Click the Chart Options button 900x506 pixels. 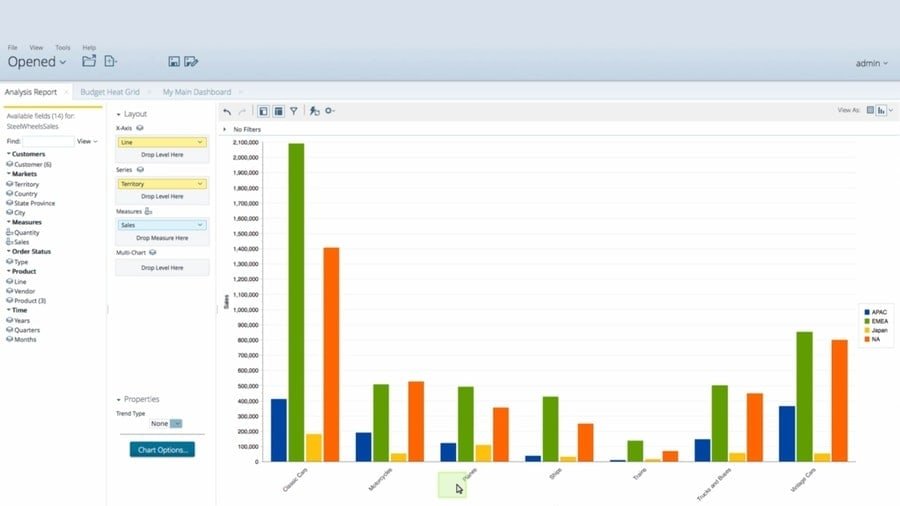pyautogui.click(x=162, y=450)
